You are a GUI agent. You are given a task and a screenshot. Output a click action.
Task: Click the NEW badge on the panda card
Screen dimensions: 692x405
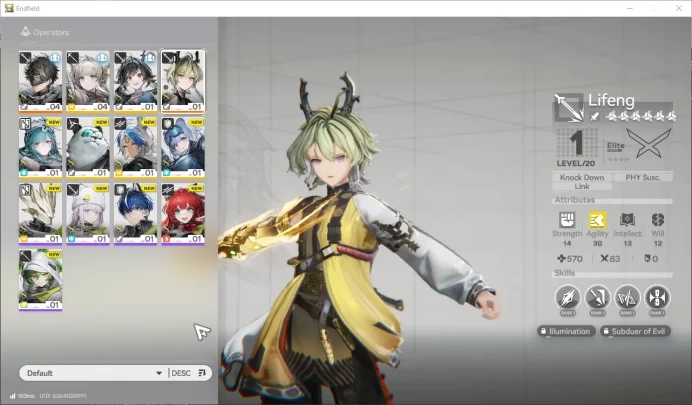(x=102, y=122)
